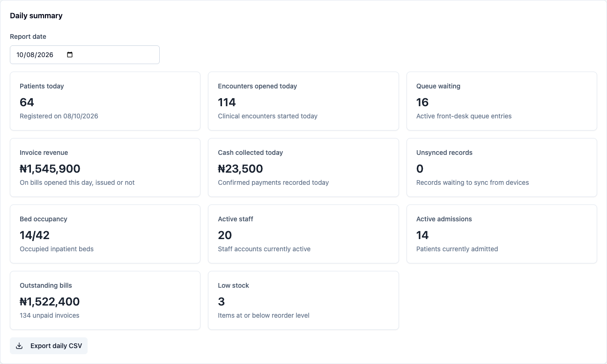The width and height of the screenshot is (607, 364).
Task: Click "Patients currently admitted" description
Action: pyautogui.click(x=457, y=249)
